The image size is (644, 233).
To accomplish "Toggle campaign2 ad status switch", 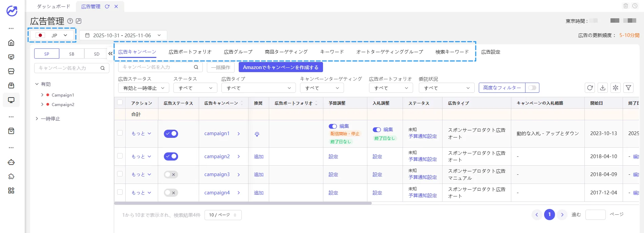I will 171,156.
